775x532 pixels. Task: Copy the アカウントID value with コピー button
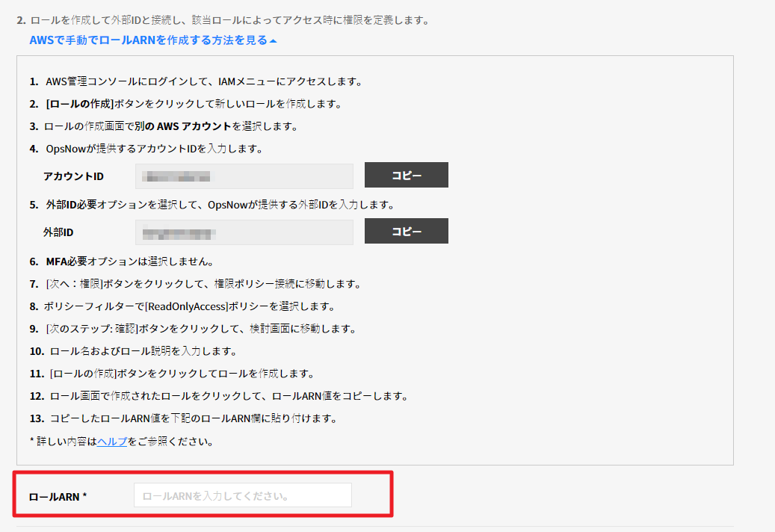[x=406, y=176]
